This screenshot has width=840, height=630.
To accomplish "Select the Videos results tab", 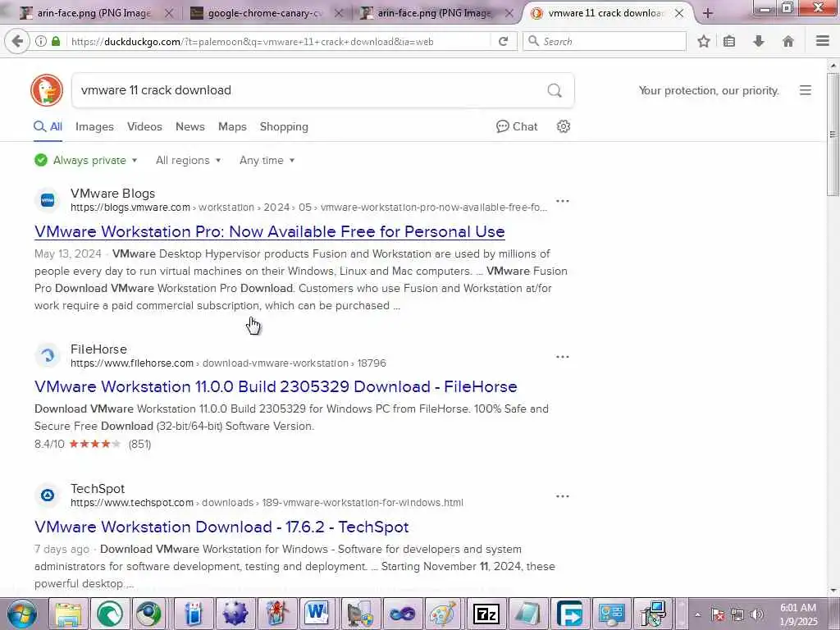I will [144, 127].
